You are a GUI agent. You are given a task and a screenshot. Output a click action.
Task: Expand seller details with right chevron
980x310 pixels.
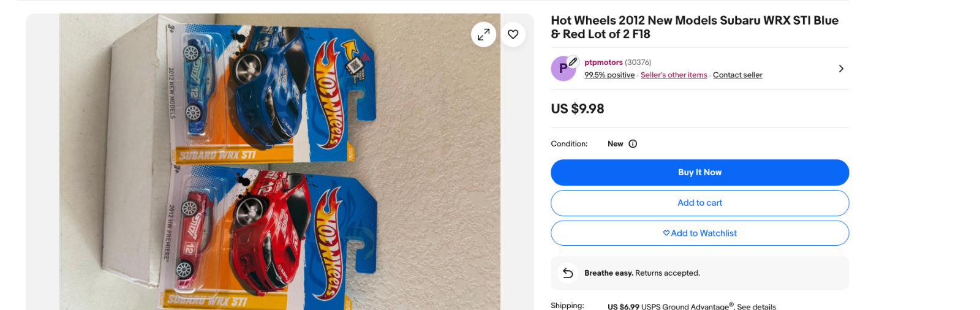(841, 69)
